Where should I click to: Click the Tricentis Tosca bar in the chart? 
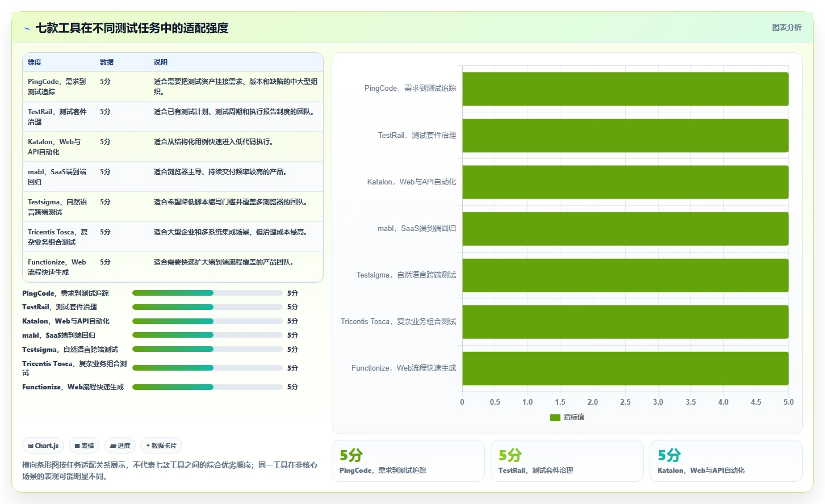tap(625, 322)
